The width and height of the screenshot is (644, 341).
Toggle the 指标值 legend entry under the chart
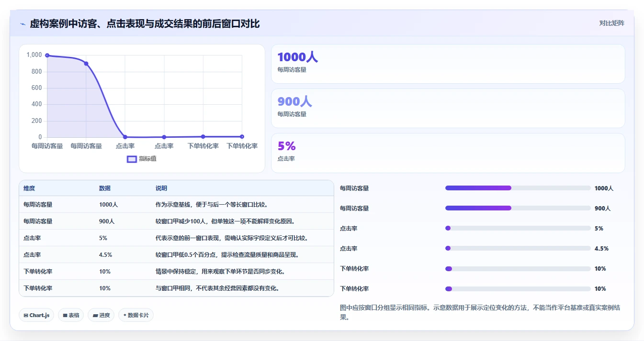click(x=142, y=159)
